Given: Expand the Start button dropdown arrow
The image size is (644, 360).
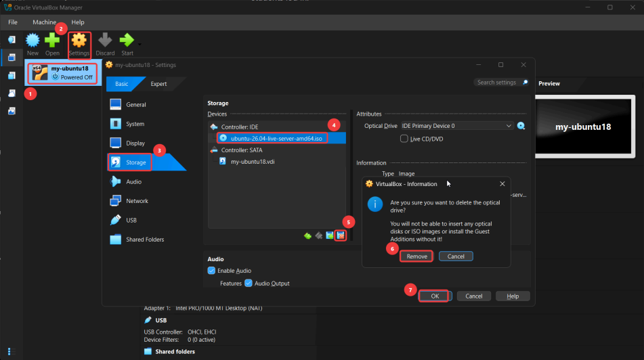Looking at the screenshot, I should click(x=139, y=45).
